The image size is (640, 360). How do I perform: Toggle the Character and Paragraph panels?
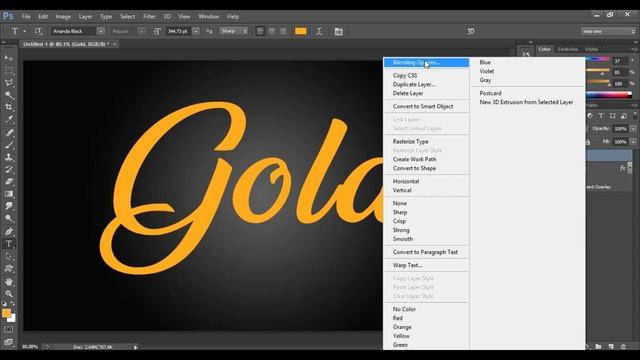point(338,31)
